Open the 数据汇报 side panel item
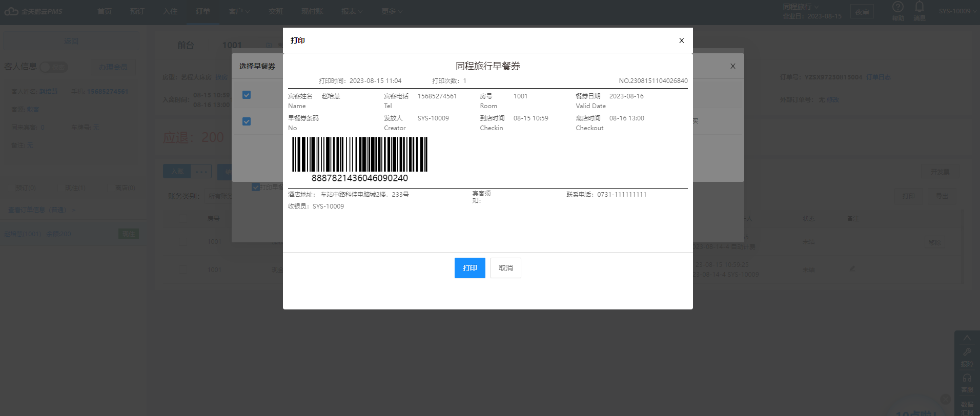The image size is (980, 416). click(967, 408)
